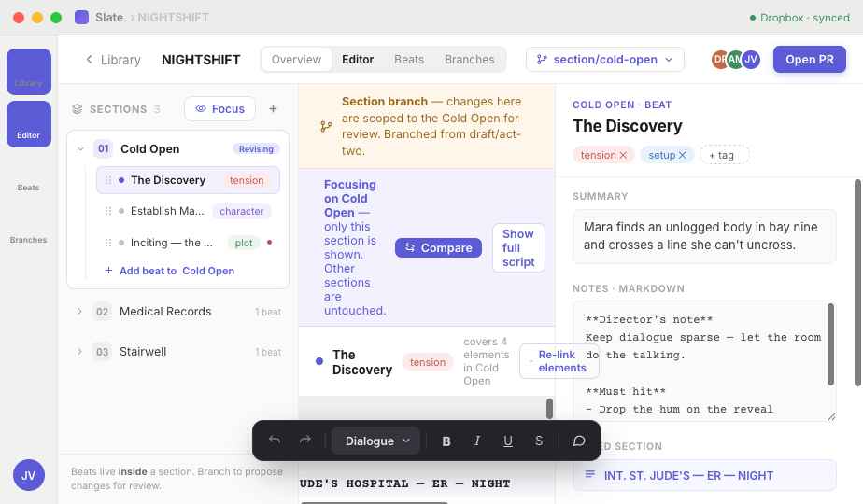The height and width of the screenshot is (504, 863).
Task: Click the Medical Records section title
Action: (165, 312)
